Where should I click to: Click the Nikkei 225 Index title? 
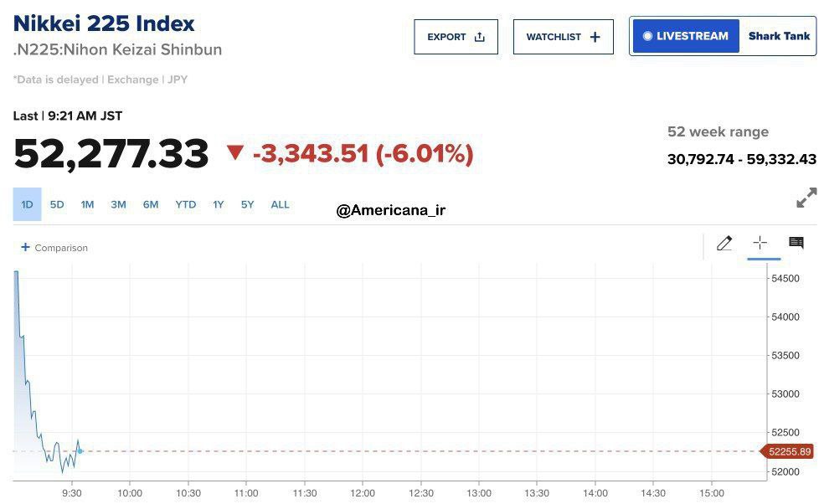pos(104,23)
